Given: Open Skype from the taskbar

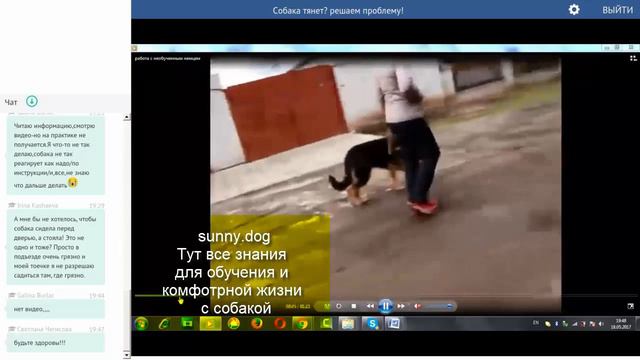Looking at the screenshot, I should click(372, 324).
